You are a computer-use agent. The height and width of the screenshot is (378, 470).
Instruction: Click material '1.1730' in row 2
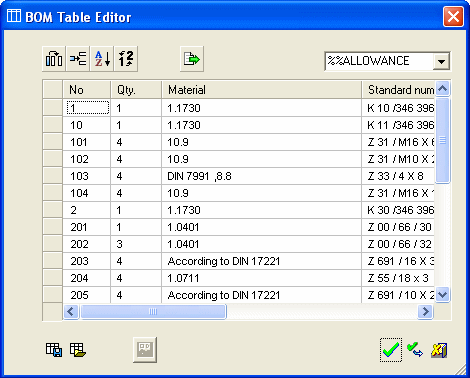pos(262,210)
